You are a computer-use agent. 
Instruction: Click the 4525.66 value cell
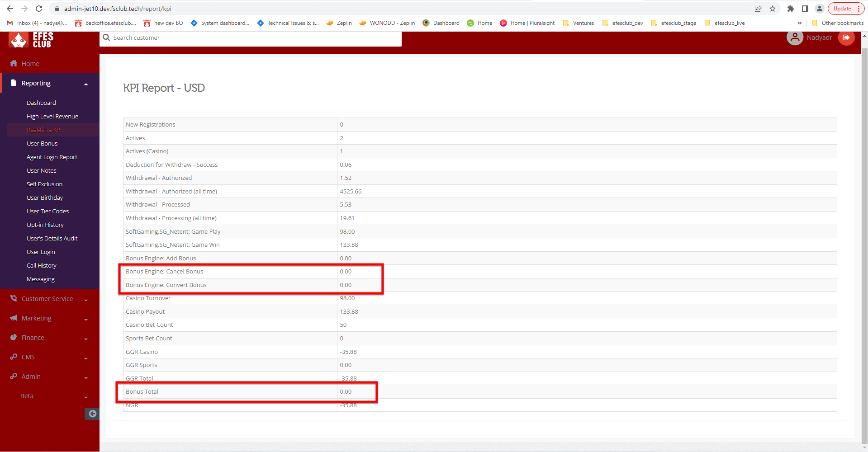(x=351, y=191)
